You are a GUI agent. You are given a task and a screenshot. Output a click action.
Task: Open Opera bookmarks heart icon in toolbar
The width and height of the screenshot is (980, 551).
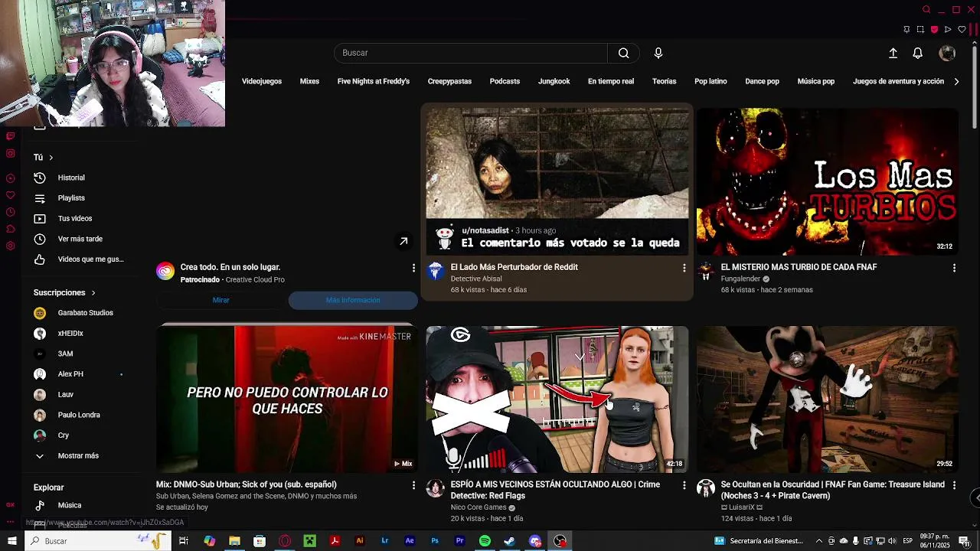coord(962,30)
